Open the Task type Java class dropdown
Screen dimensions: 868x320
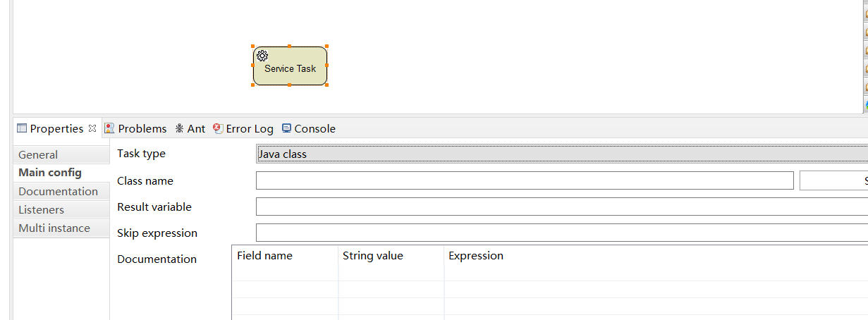click(561, 154)
